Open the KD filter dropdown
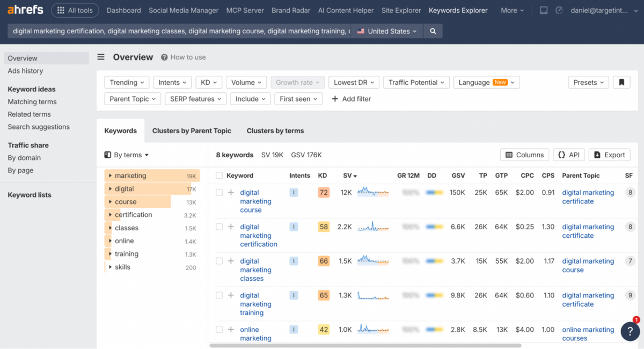Screen dimensions: 644x349 click(209, 82)
